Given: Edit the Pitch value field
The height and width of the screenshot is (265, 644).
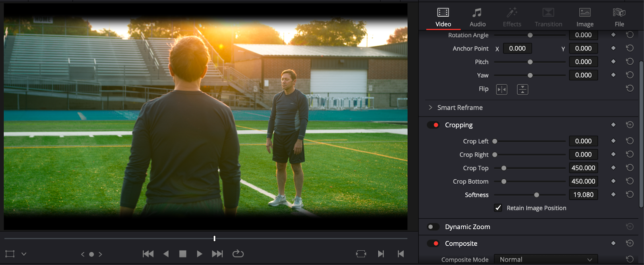Looking at the screenshot, I should 583,62.
